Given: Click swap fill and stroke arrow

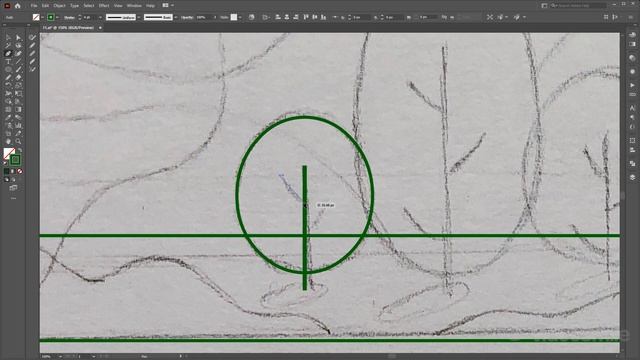Looking at the screenshot, I should (x=19, y=151).
